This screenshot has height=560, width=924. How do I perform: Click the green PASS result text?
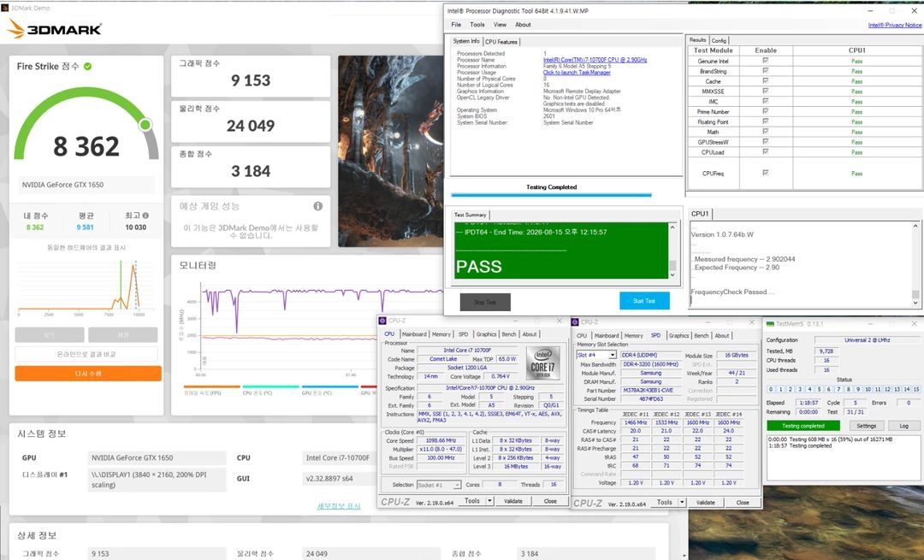(x=479, y=266)
